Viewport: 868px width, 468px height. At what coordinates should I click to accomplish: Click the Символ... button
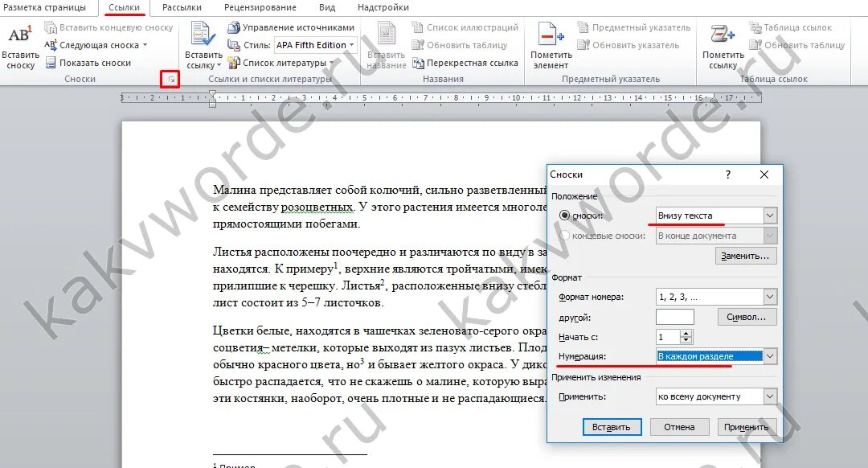click(747, 317)
